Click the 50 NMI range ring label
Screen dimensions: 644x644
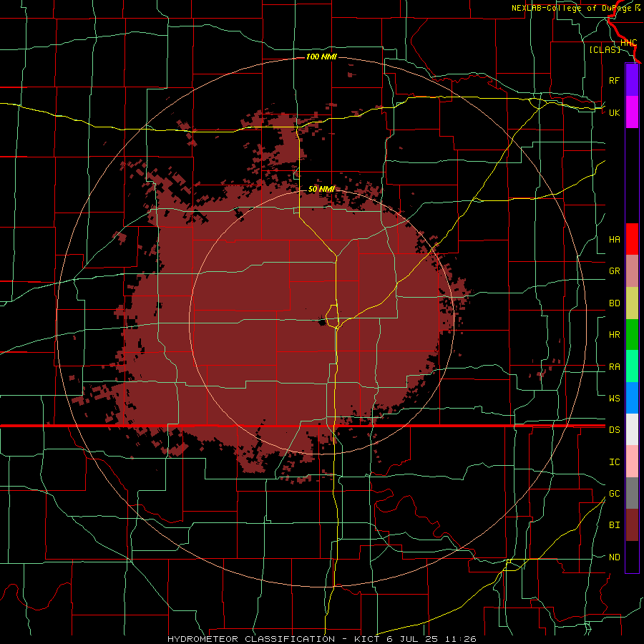click(x=321, y=189)
